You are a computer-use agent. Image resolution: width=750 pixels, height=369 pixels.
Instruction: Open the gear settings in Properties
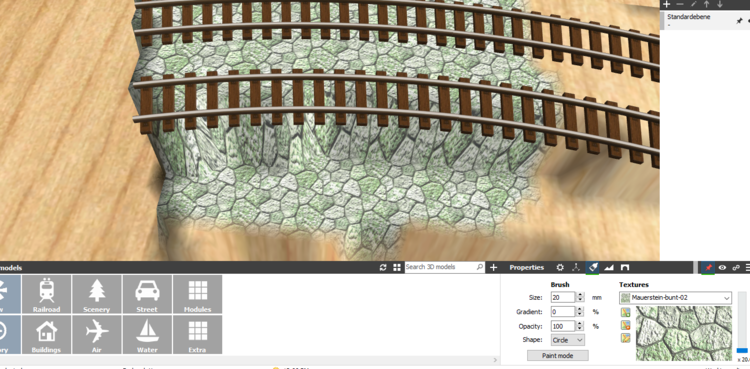coord(560,268)
